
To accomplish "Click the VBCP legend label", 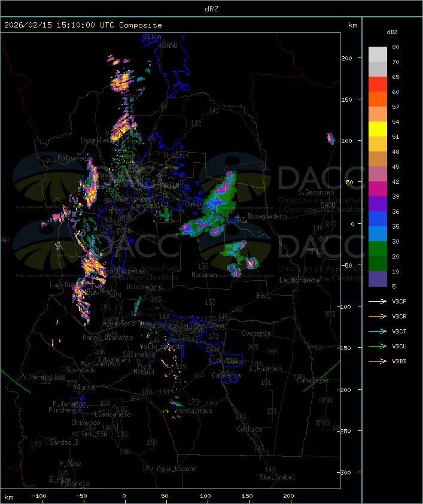I will tap(399, 302).
